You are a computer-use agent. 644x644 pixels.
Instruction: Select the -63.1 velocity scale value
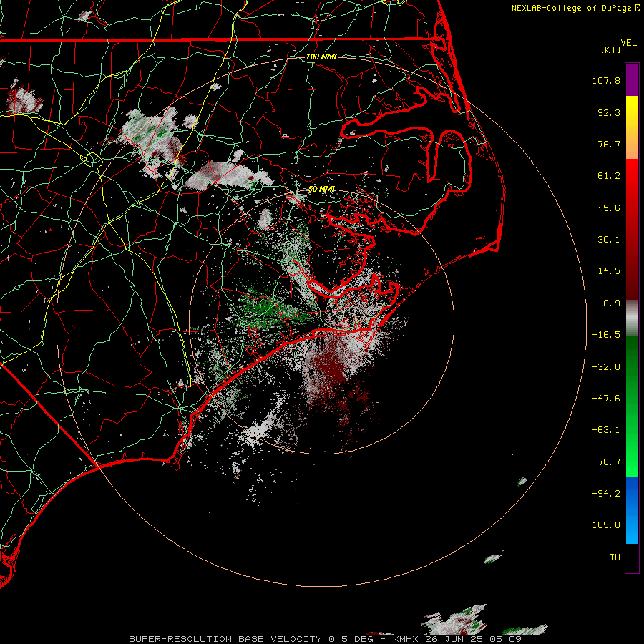(606, 430)
